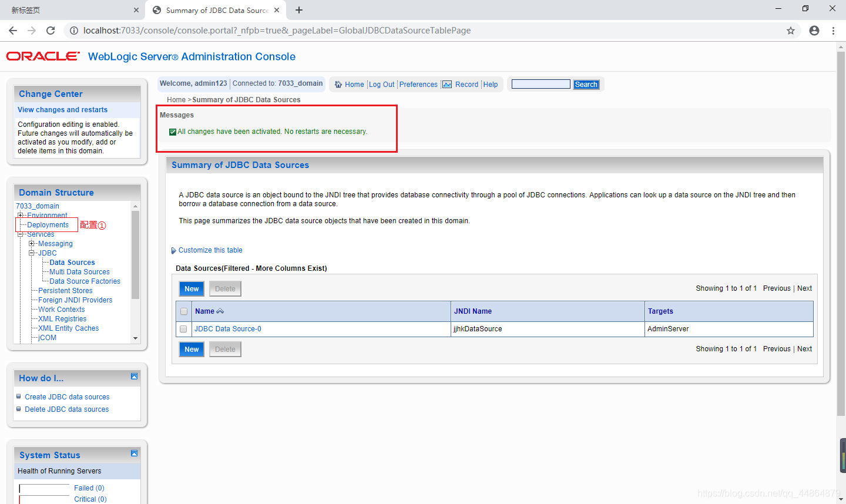Open Persistent Stores in the tree
Screen dimensions: 846x504
(65, 291)
